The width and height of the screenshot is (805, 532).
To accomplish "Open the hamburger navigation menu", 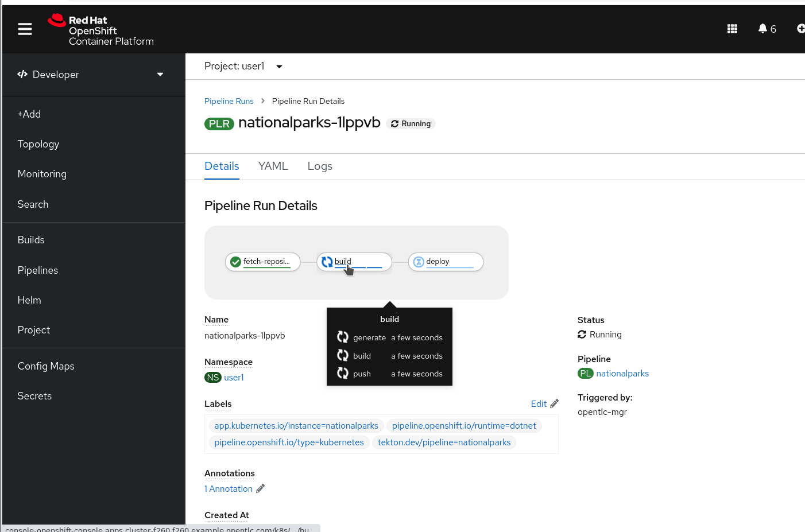I will pyautogui.click(x=25, y=29).
